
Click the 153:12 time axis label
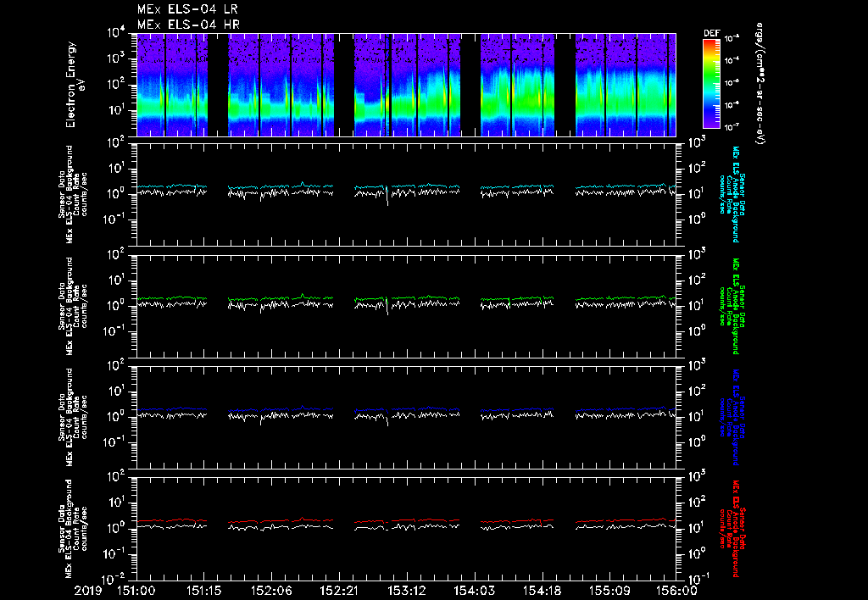pyautogui.click(x=407, y=591)
